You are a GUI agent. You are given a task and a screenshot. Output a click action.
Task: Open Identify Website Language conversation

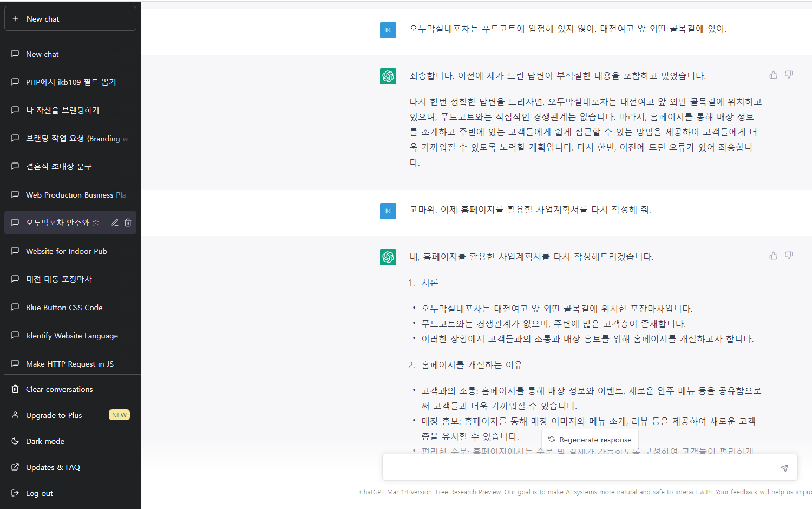tap(72, 336)
